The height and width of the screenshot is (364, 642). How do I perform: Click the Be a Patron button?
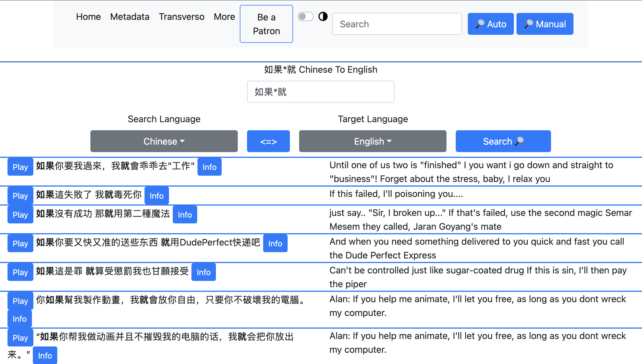[x=266, y=24]
